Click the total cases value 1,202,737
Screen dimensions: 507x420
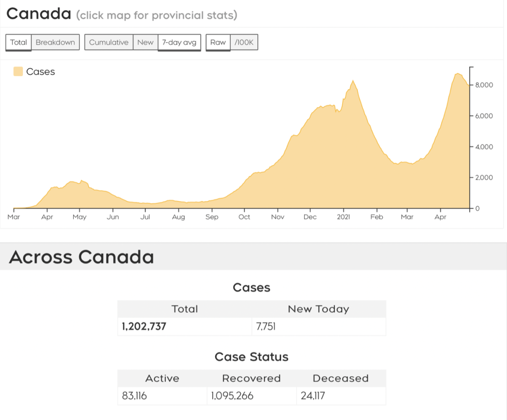click(x=144, y=326)
